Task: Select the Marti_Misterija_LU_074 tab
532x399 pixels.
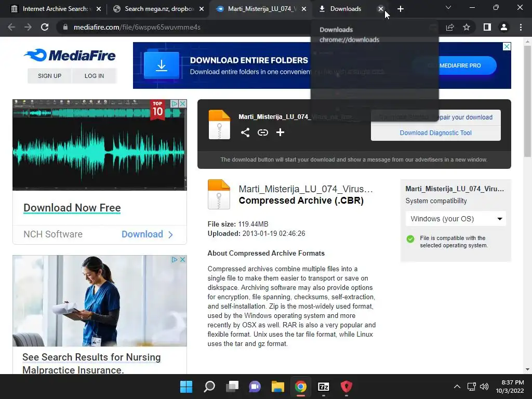Action: point(261,9)
